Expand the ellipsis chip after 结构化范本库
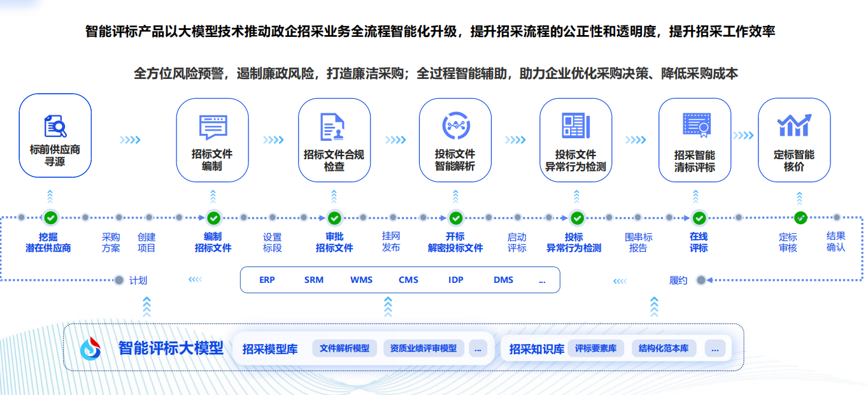The height and width of the screenshot is (395, 868). 715,348
